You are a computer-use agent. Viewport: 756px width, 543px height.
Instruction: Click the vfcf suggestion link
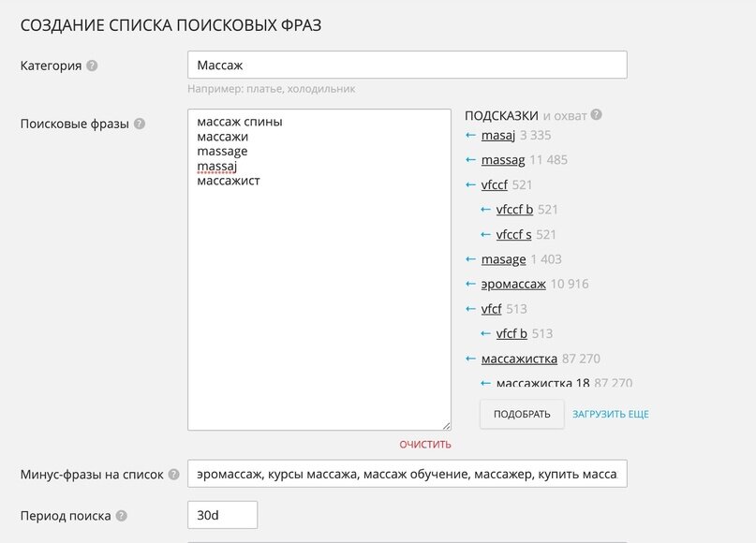491,309
